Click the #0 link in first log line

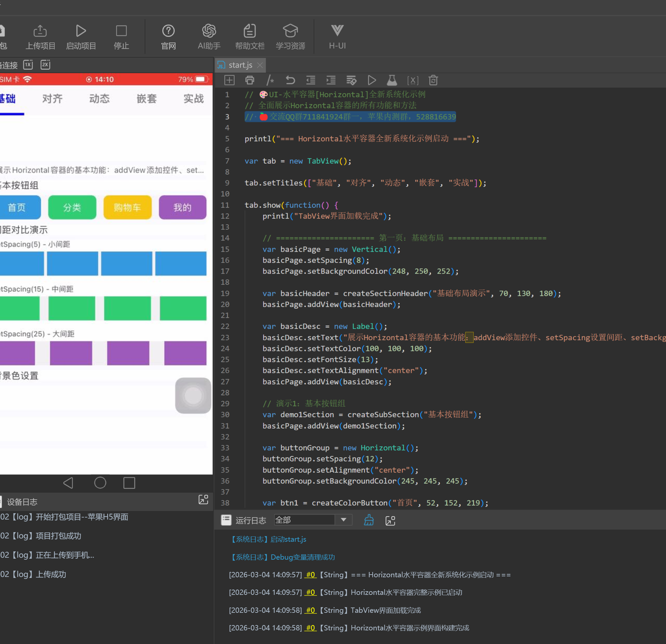310,575
